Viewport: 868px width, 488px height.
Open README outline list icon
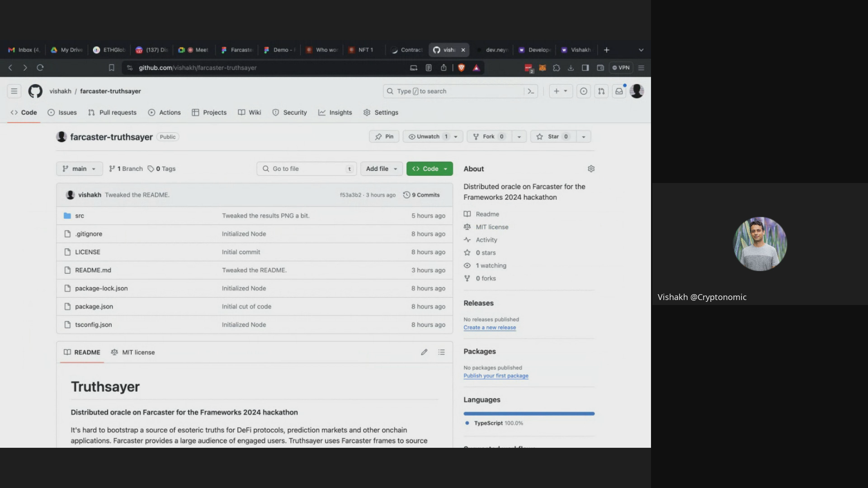point(441,352)
